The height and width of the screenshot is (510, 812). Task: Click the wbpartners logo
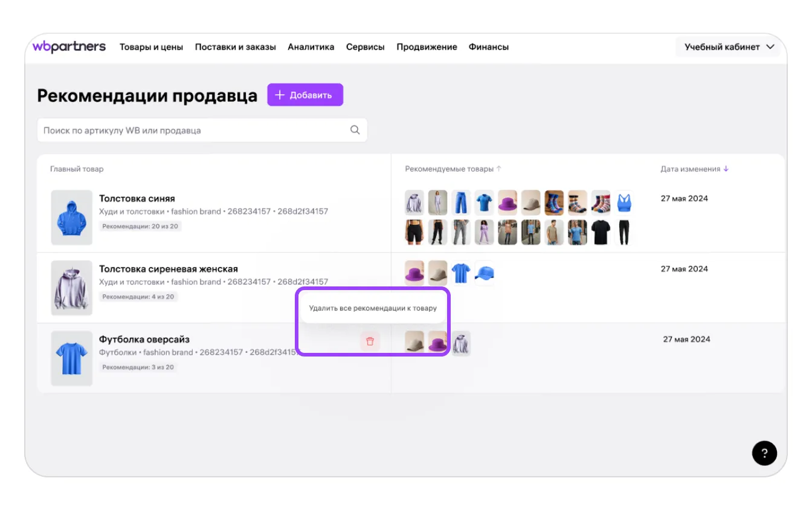click(69, 47)
